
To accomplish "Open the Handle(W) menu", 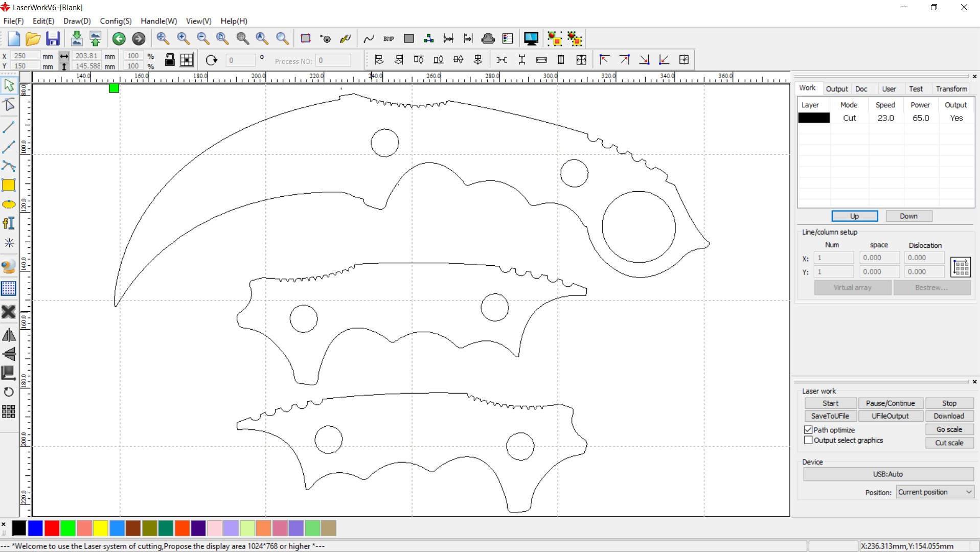I will tap(158, 21).
